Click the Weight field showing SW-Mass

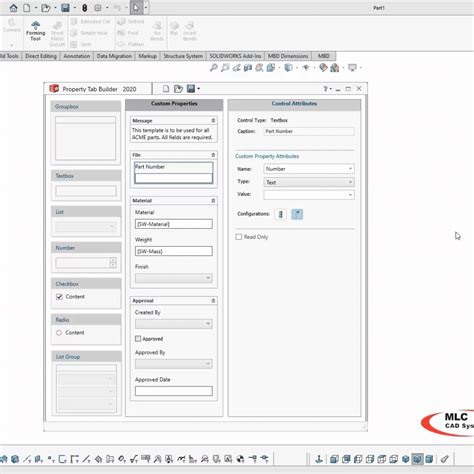(174, 251)
